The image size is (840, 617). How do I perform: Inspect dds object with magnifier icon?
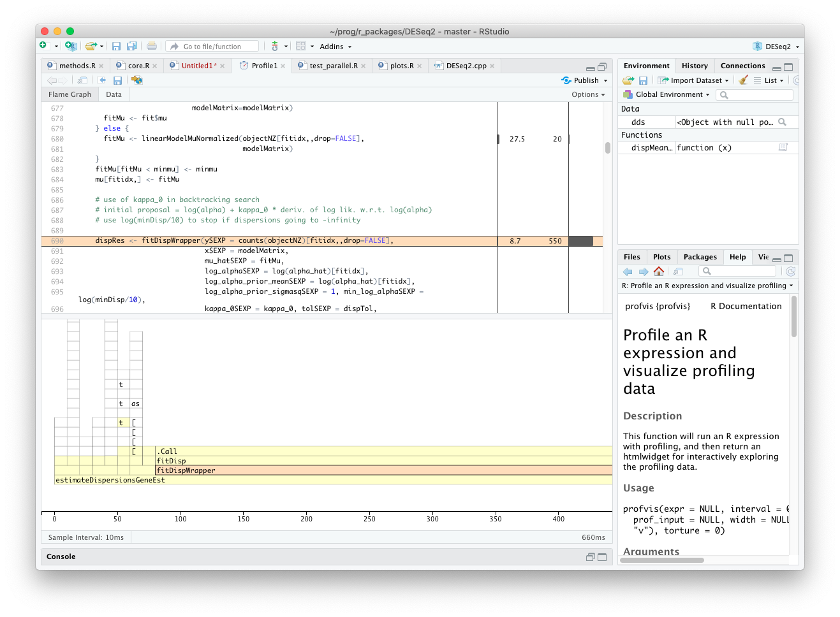coord(783,122)
